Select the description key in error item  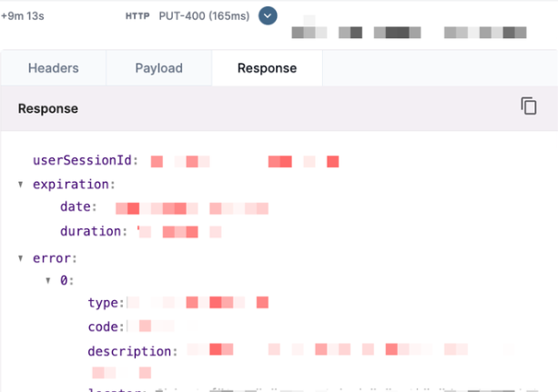click(131, 350)
